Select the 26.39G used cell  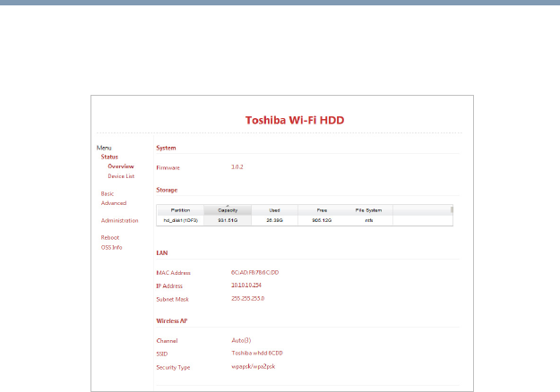274,220
